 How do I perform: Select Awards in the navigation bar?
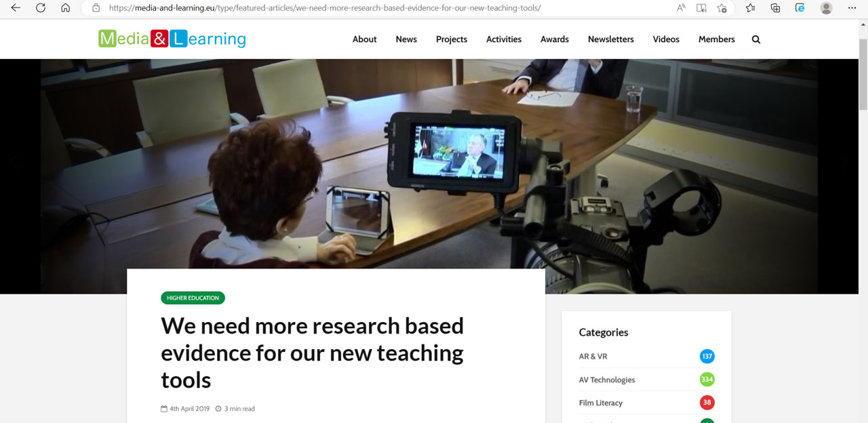555,39
